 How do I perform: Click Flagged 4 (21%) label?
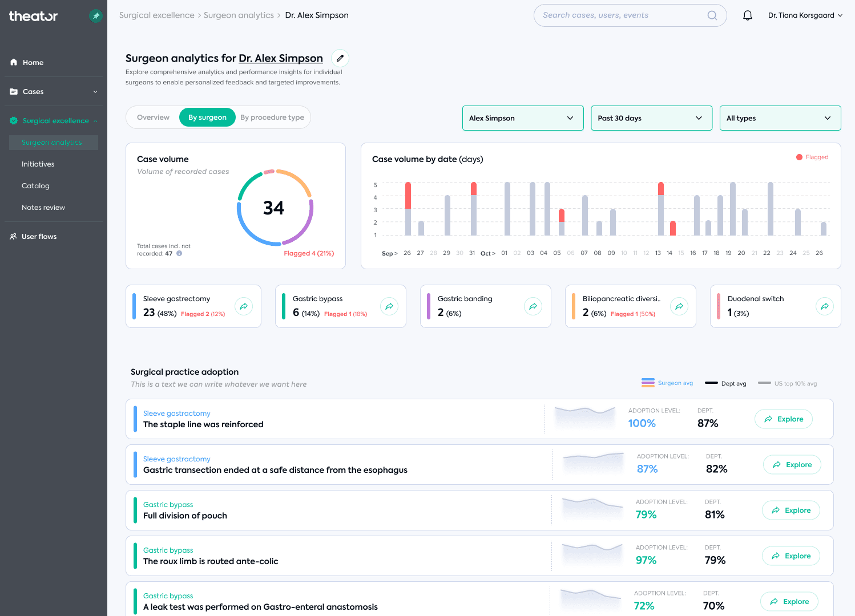(309, 253)
